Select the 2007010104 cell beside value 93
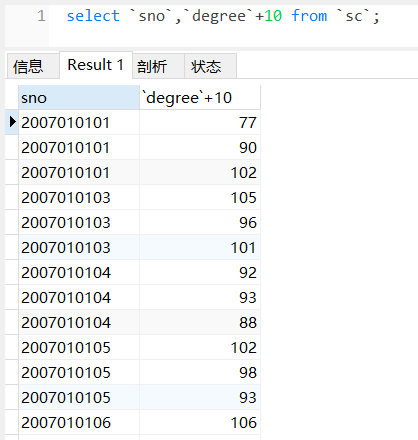Viewport: 418px width, 440px height. (79, 297)
